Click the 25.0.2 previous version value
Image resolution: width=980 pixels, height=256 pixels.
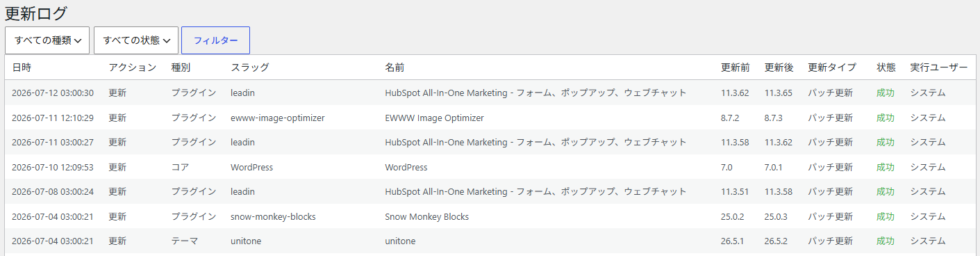click(x=732, y=216)
